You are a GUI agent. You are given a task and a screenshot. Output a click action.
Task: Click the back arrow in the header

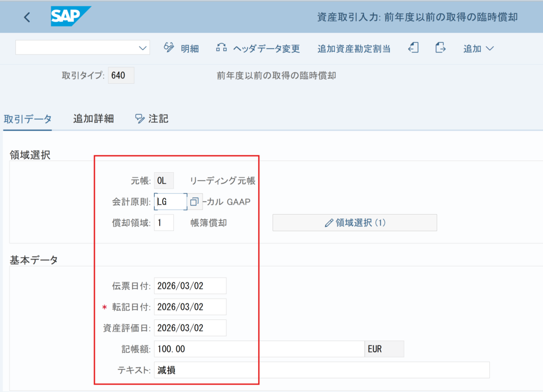pos(27,17)
